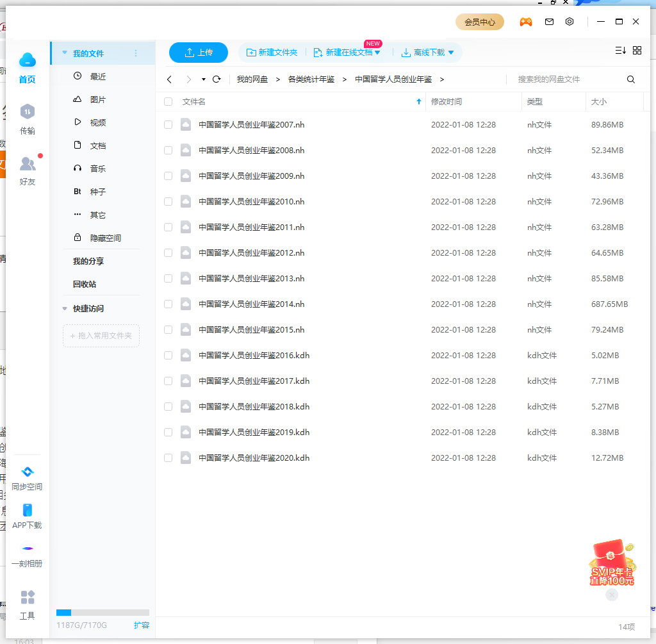Viewport: 656px width, 644px height.
Task: Toggle sort by 文件名 column arrow
Action: click(419, 102)
